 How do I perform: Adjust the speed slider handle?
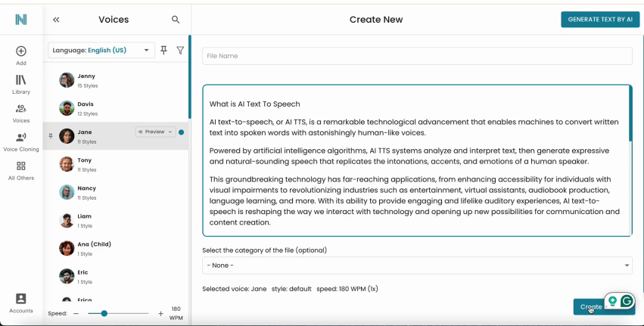pos(104,313)
